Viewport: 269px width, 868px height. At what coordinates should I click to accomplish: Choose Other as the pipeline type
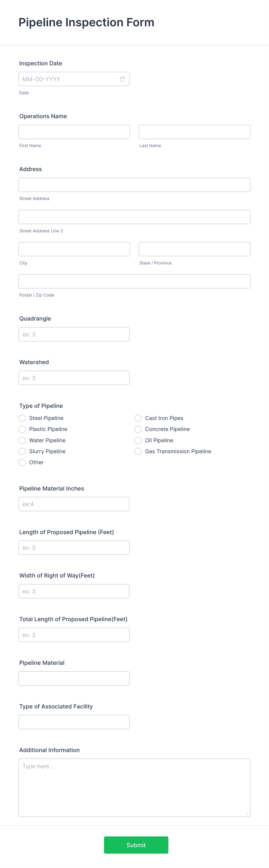(22, 462)
